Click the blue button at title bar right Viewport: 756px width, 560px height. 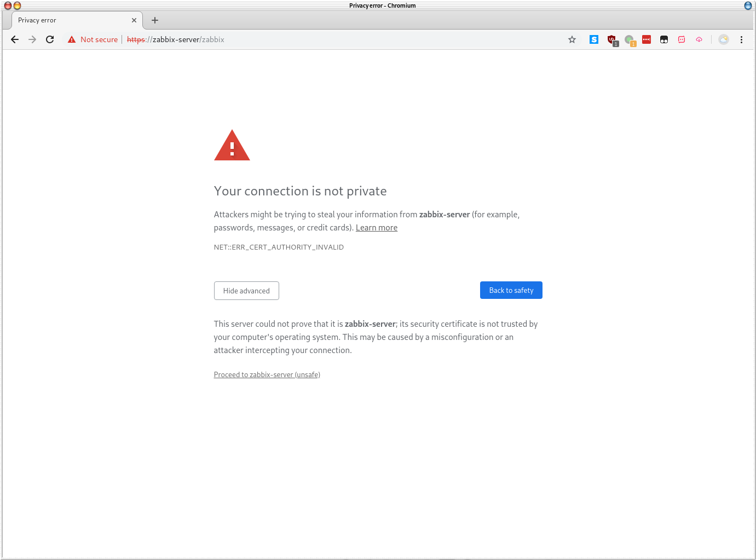[x=748, y=5]
